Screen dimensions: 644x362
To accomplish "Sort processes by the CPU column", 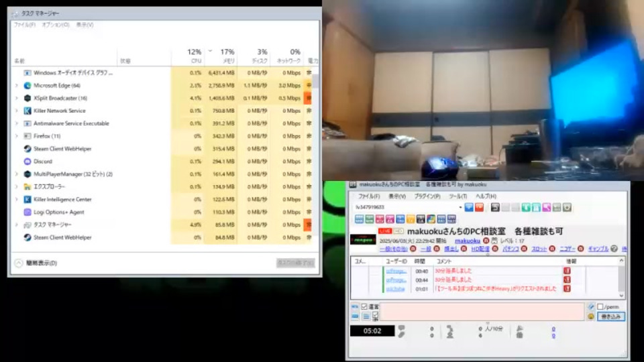I will (188, 56).
